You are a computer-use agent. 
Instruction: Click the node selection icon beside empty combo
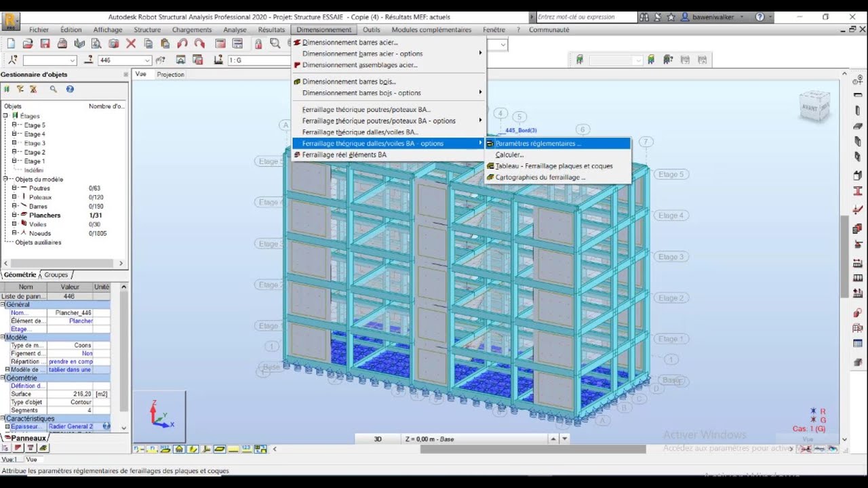13,60
